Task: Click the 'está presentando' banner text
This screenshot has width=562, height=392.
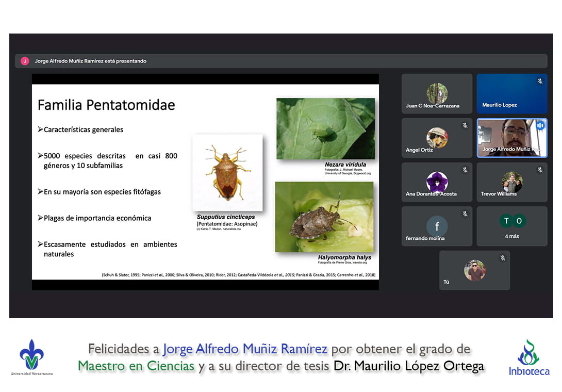Action: point(90,61)
